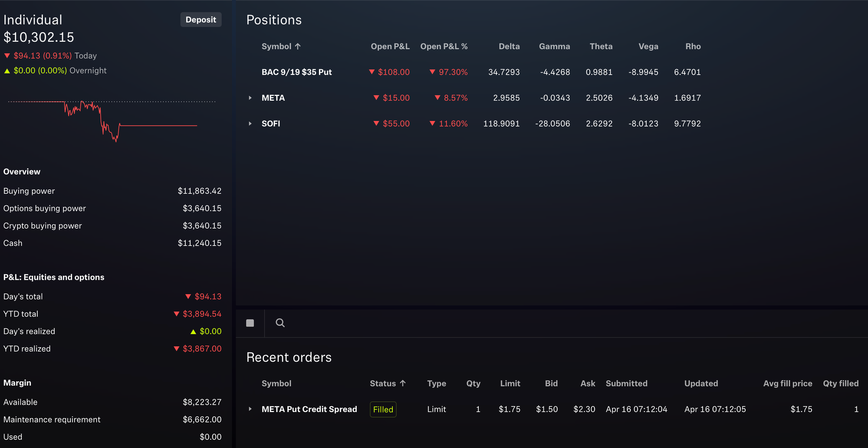The height and width of the screenshot is (448, 868).
Task: Click order updated time Apr 16 07:12:05
Action: click(715, 409)
